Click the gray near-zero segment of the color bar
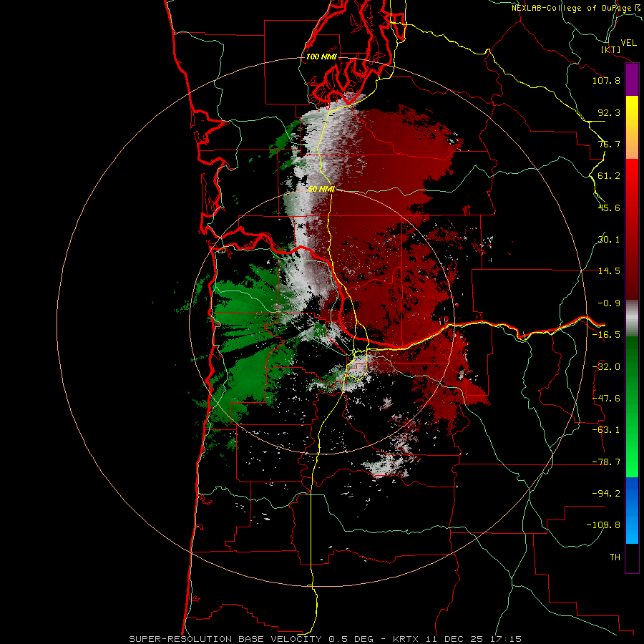 coord(632,318)
